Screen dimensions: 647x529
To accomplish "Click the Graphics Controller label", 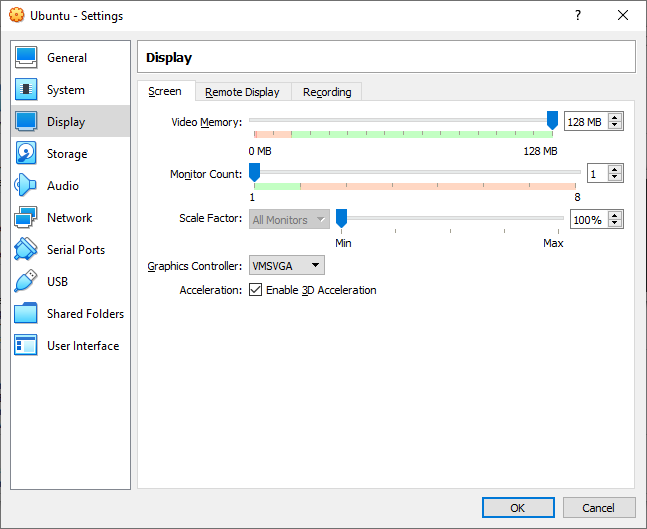I will click(x=195, y=266).
